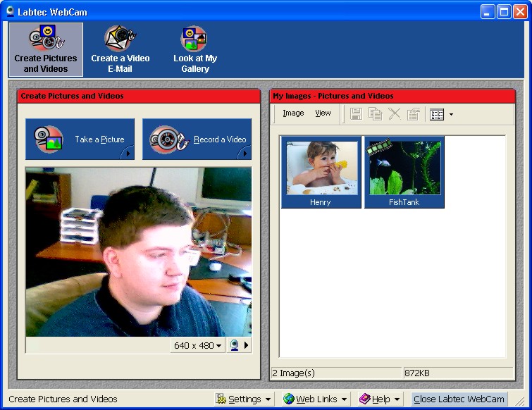532x410 pixels.
Task: Maximize the Labtec WebCam window
Action: [504, 12]
